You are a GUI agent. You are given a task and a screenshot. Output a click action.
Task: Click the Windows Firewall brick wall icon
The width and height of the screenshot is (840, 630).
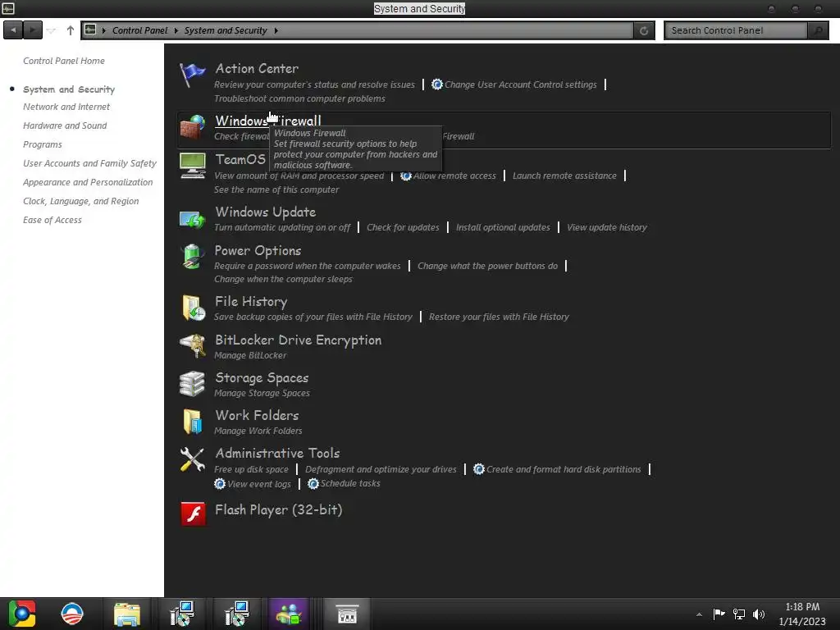pyautogui.click(x=192, y=127)
